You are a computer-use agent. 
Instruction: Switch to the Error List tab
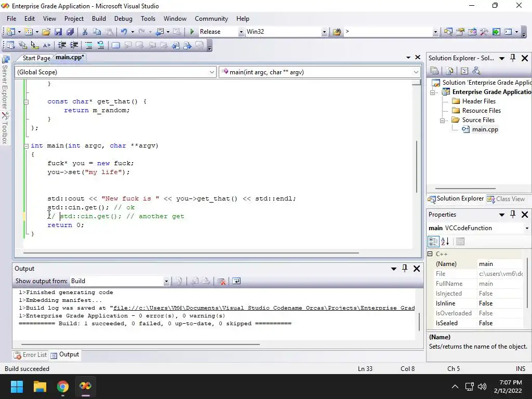[x=31, y=355]
